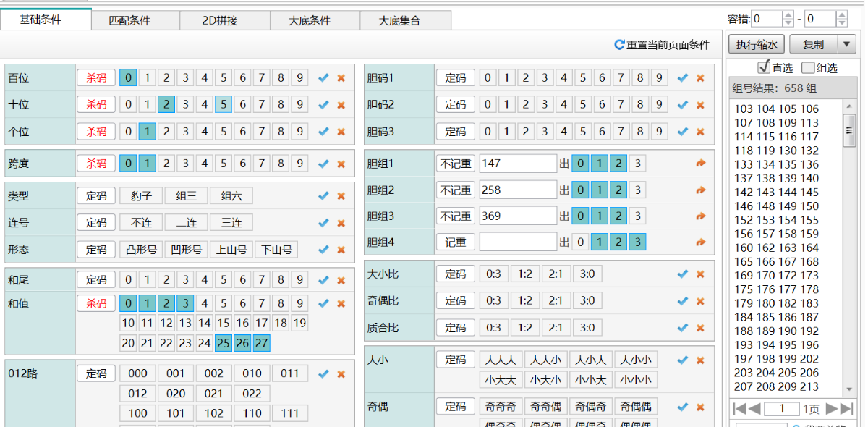This screenshot has width=868, height=427.
Task: Toggle 杀码 mode button in 百位 row
Action: pyautogui.click(x=96, y=77)
